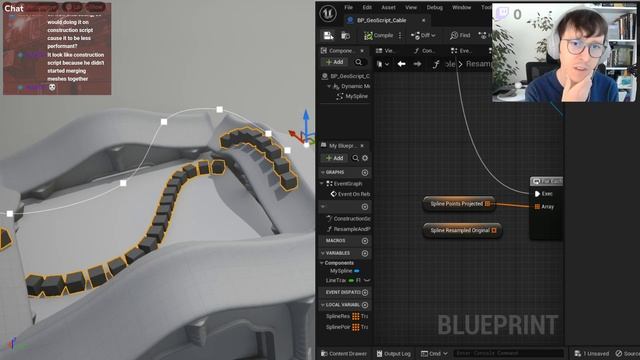The height and width of the screenshot is (360, 640).
Task: Click the SplinePoin variable array type icon
Action: pos(356,327)
